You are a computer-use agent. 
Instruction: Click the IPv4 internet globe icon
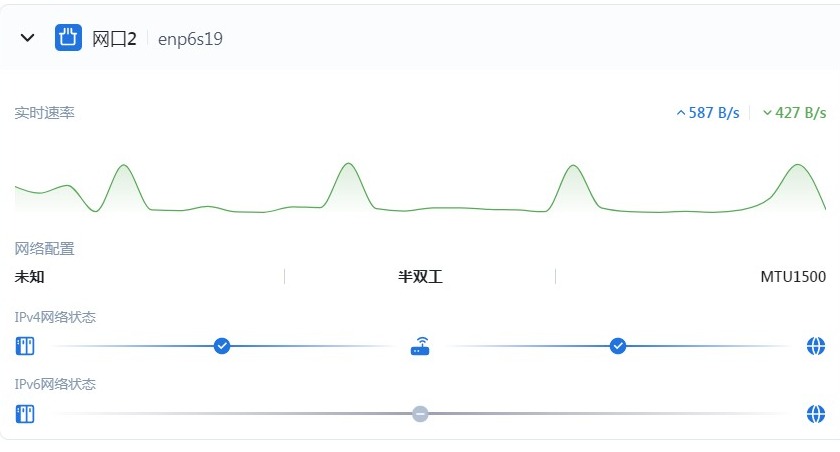pyautogui.click(x=816, y=346)
